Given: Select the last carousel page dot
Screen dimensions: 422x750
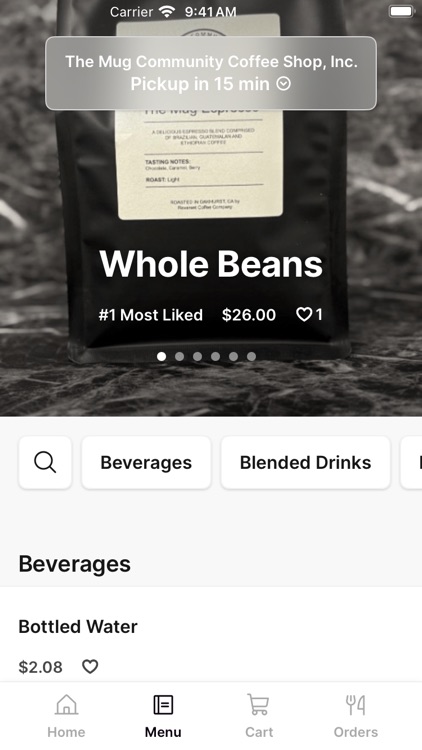Looking at the screenshot, I should (251, 356).
